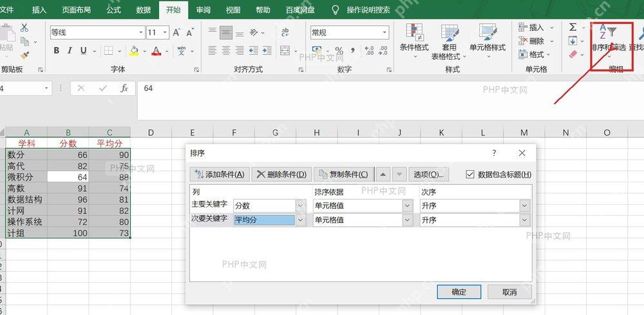
Task: Click 添加条件 button in sort dialog
Action: pyautogui.click(x=220, y=175)
